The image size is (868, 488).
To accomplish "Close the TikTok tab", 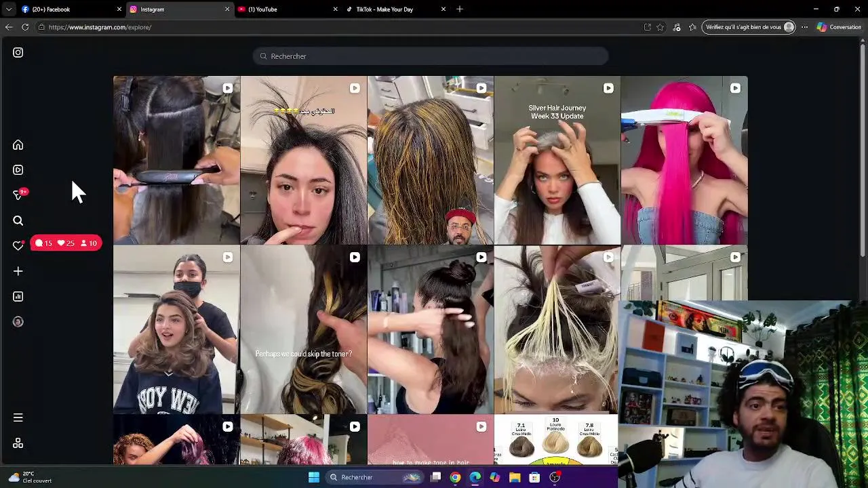I will [443, 9].
